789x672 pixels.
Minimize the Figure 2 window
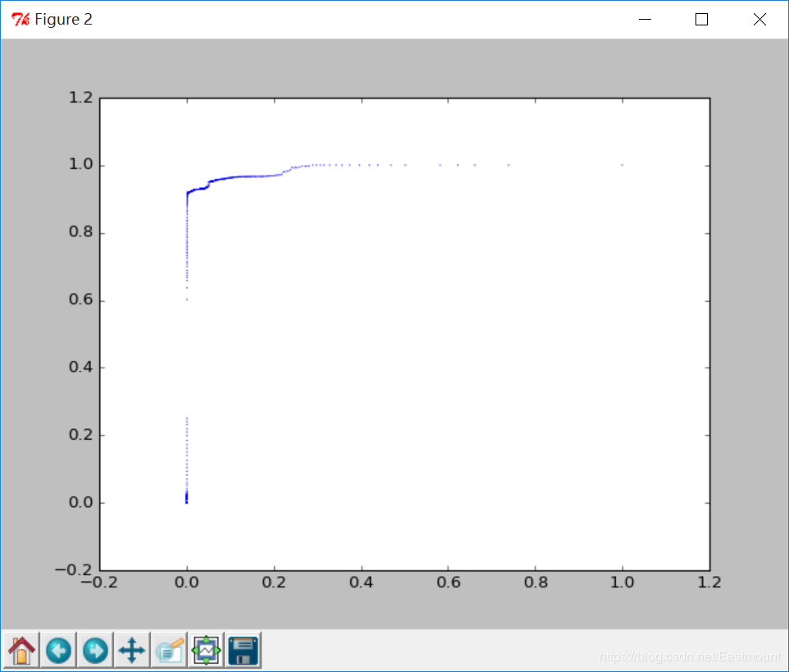coord(645,20)
